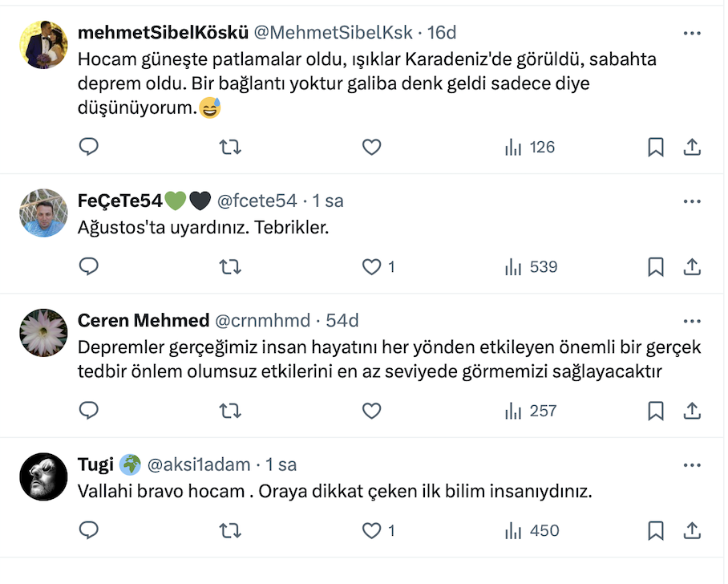
Task: Expand options menu for Ceren Mehmed's tweet
Action: [x=692, y=321]
